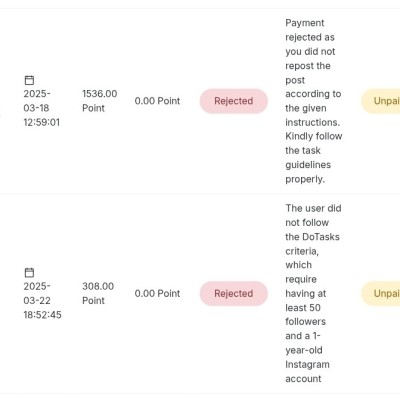400x400 pixels.
Task: Click Unpaid badge in the 308.00 Point row
Action: [381, 293]
